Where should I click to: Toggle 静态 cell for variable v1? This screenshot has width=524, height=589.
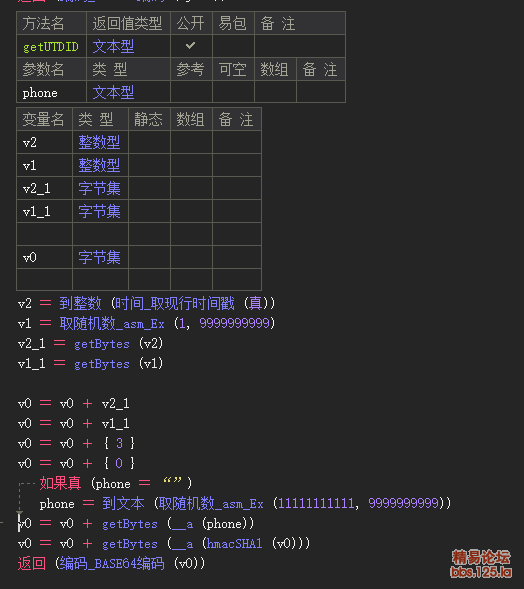[x=149, y=165]
